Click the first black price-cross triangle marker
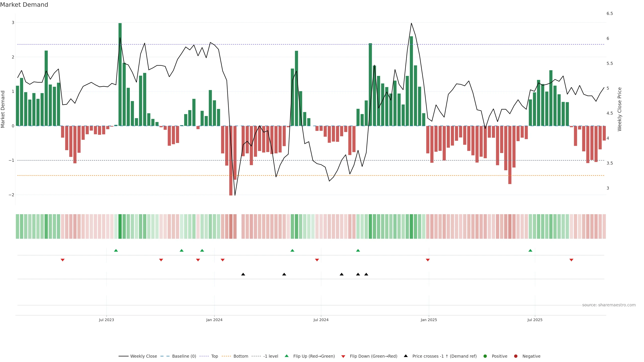The width and height of the screenshot is (644, 362). [243, 274]
